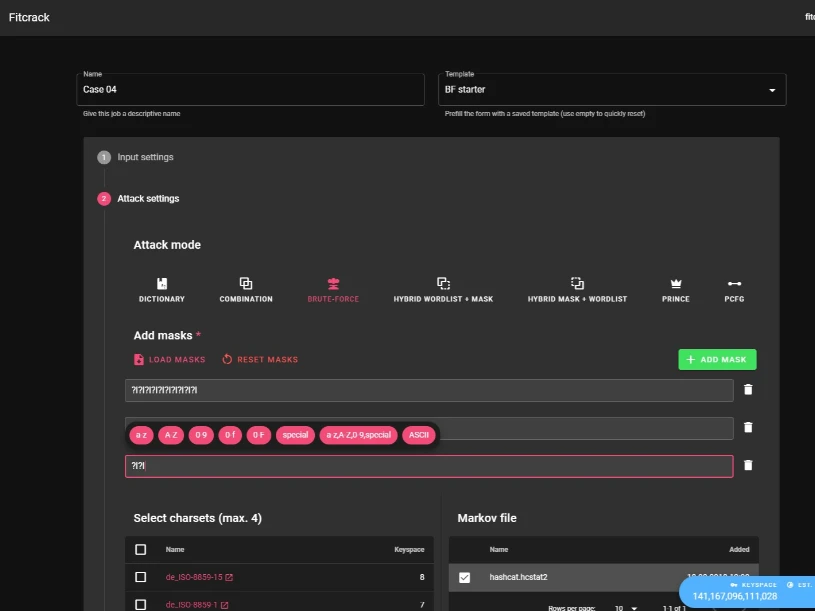Select the Brute-Force attack mode tab

[333, 290]
